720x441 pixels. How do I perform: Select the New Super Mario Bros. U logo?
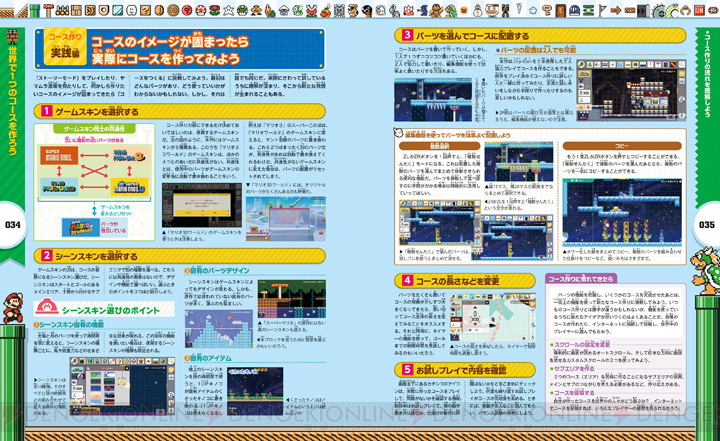point(129,187)
